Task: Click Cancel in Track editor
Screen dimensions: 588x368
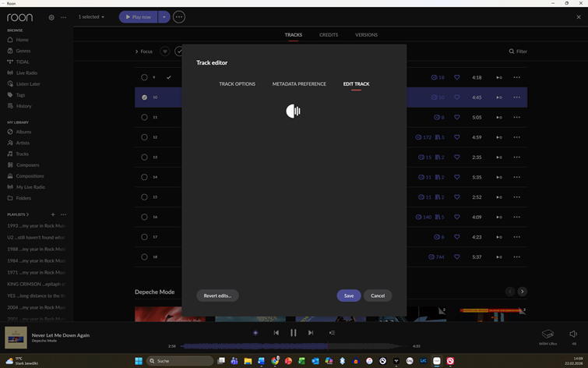Action: (x=378, y=295)
